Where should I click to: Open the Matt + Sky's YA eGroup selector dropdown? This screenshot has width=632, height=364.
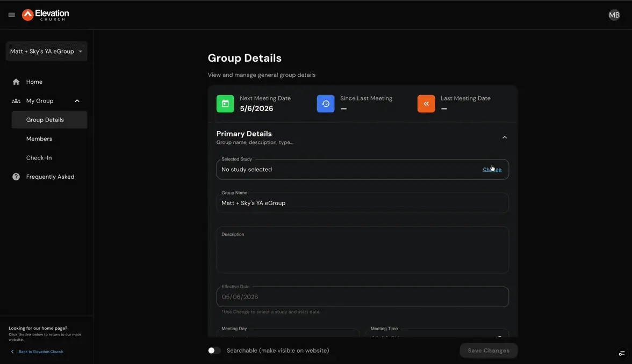click(x=46, y=51)
